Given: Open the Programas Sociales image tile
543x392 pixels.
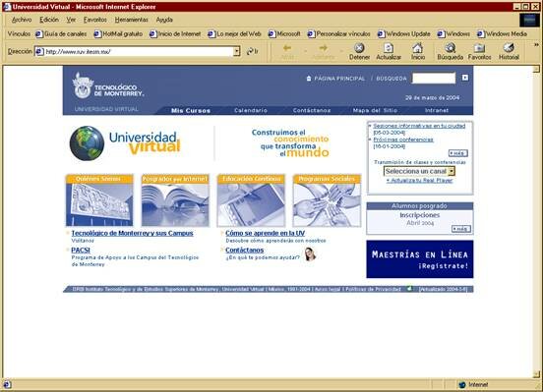Looking at the screenshot, I should [327, 200].
